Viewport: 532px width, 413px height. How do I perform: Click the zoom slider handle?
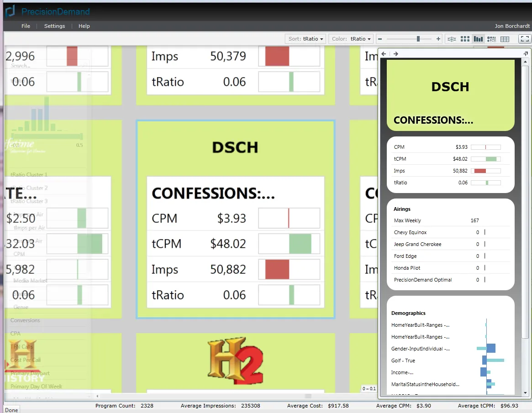(418, 39)
